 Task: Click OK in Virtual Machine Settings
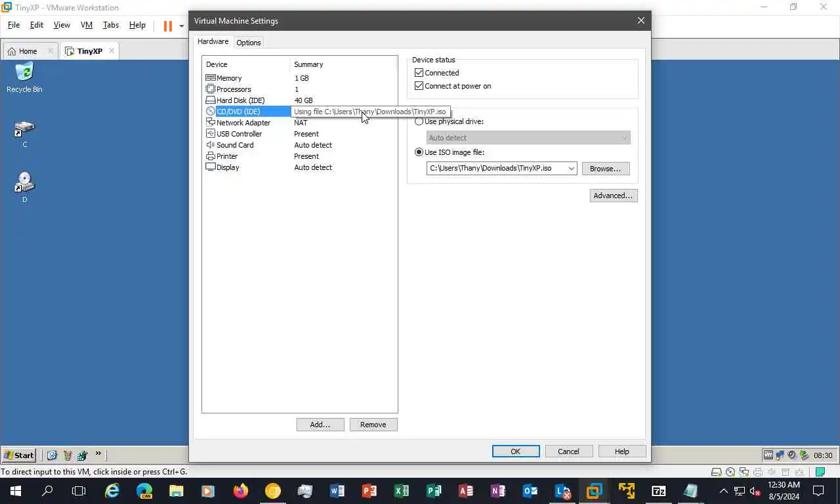pos(516,451)
